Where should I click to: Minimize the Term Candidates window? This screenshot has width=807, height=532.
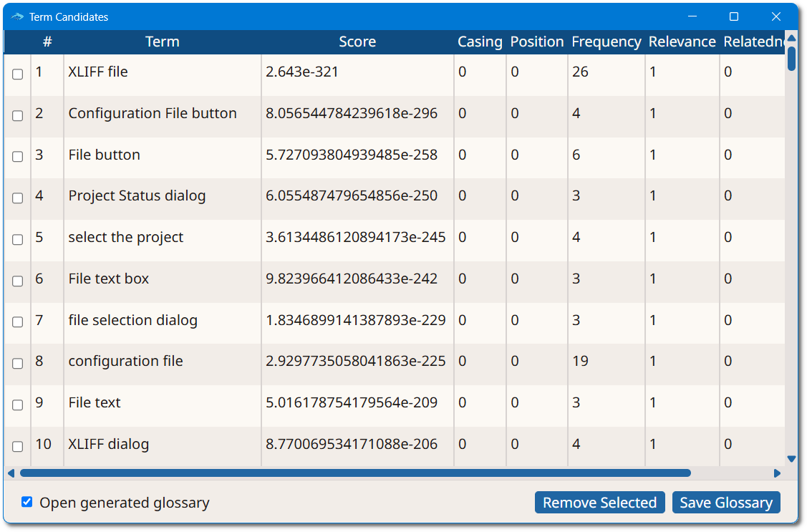pyautogui.click(x=692, y=17)
